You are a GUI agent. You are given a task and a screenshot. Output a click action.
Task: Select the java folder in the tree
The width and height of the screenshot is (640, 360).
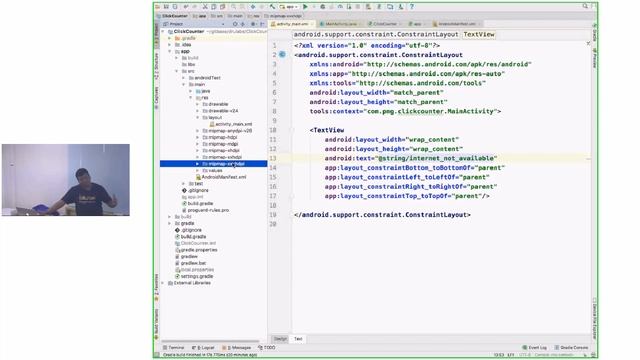203,91
